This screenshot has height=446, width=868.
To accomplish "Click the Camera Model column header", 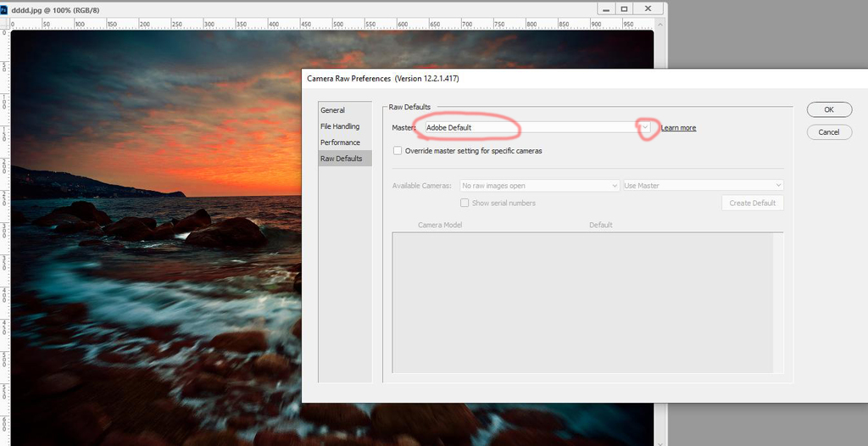I will [x=440, y=225].
